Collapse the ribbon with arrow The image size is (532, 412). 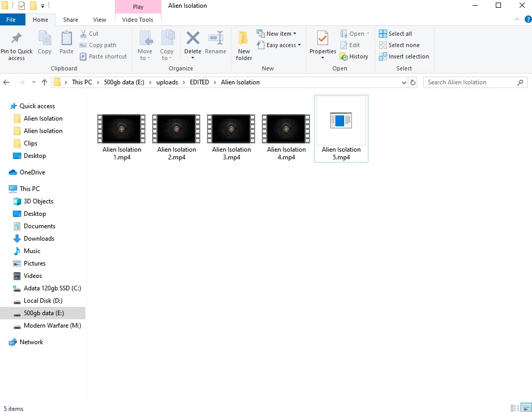(x=516, y=19)
